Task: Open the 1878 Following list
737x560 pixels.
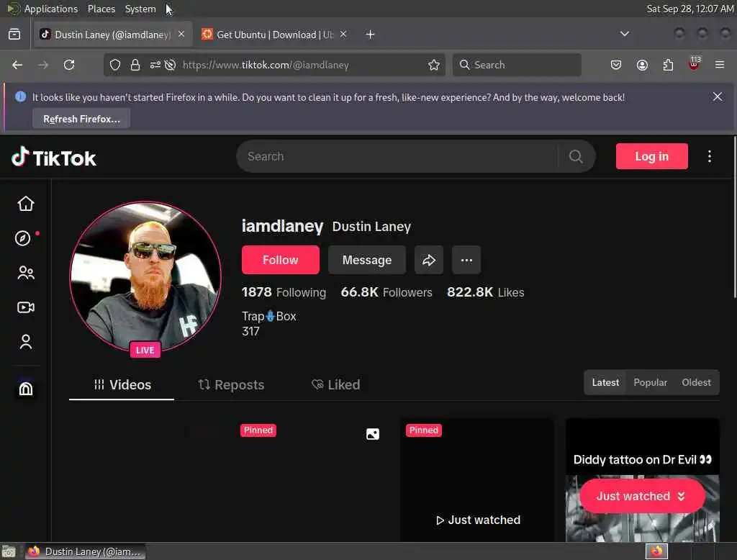Action: pos(284,292)
